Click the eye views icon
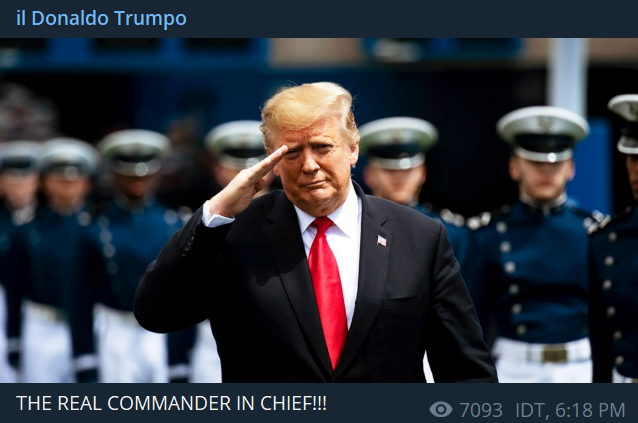638x423 pixels. point(441,409)
